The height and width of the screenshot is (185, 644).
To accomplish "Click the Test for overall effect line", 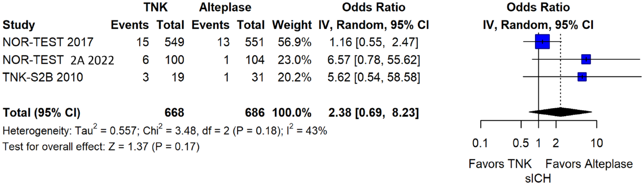I will (x=101, y=146).
